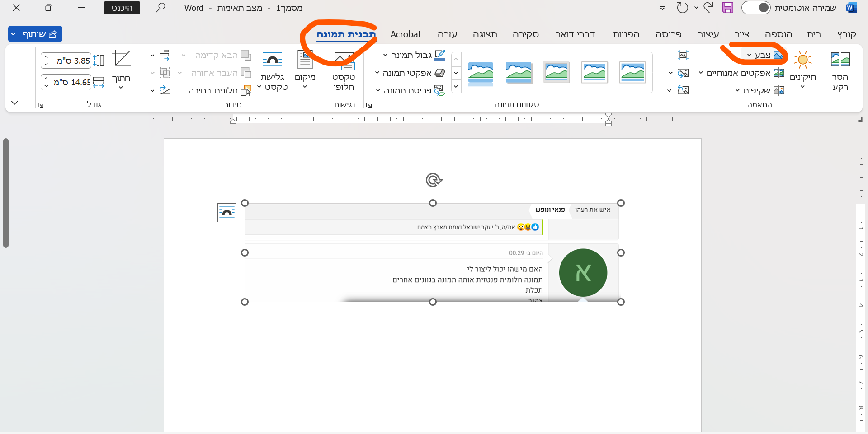Open Customize Quick Access Toolbar dropdown
Image resolution: width=868 pixels, height=434 pixels.
(662, 8)
